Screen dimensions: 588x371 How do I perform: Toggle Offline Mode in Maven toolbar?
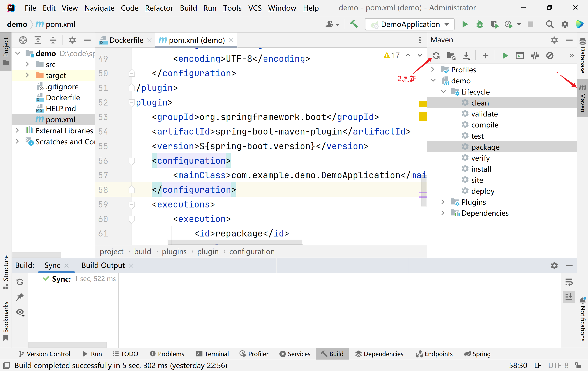pyautogui.click(x=535, y=56)
